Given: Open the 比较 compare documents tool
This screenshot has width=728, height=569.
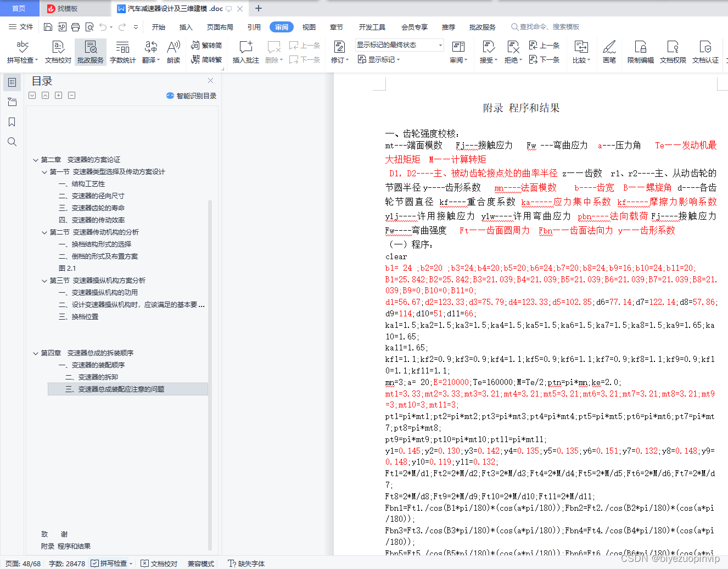Looking at the screenshot, I should pos(581,52).
